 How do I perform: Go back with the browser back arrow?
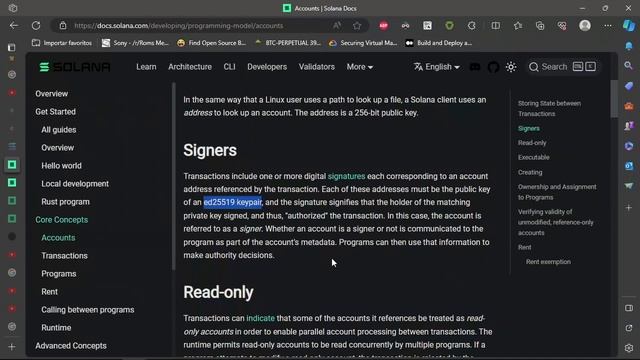14,26
